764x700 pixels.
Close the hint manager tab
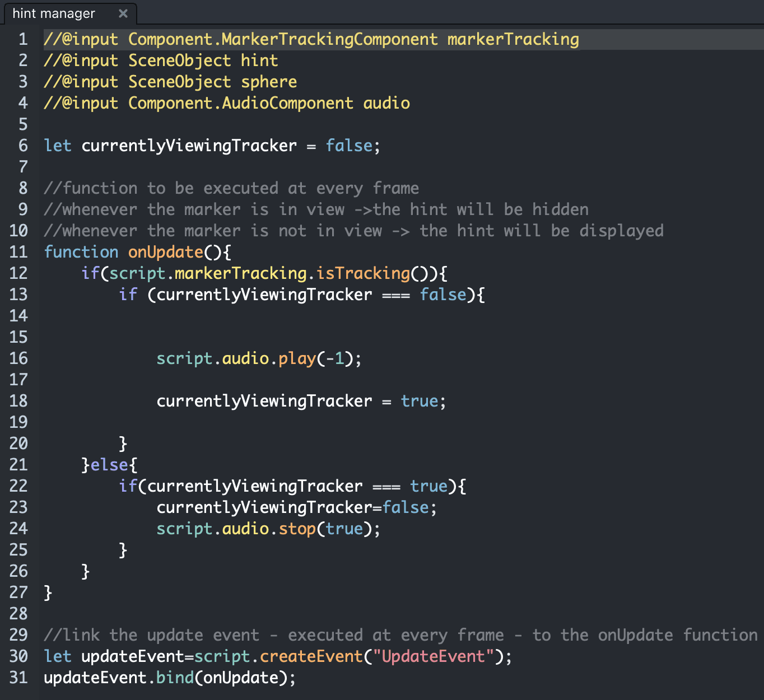pos(123,13)
